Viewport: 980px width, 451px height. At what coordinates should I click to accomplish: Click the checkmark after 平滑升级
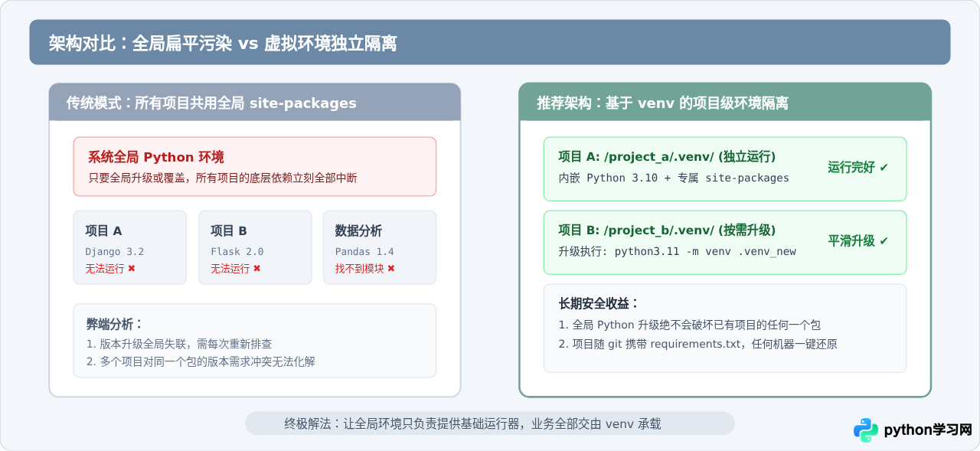(884, 241)
